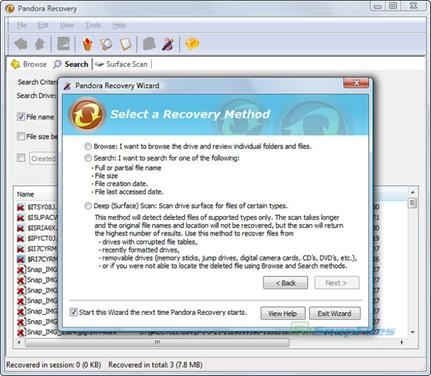
Task: Click the Exit Wizard button
Action: click(x=335, y=314)
